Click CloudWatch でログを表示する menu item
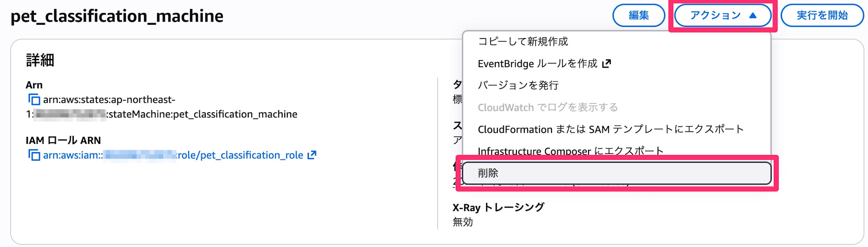The image size is (868, 247). tap(548, 107)
